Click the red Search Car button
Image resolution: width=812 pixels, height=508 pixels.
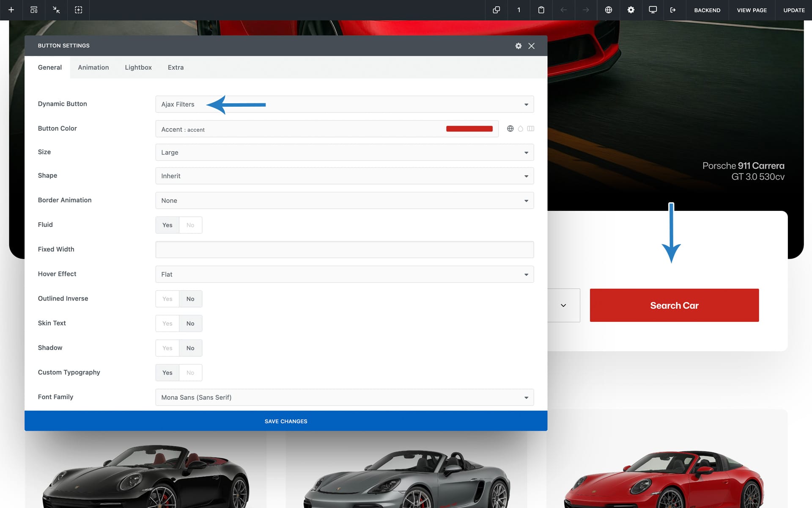[x=674, y=305]
